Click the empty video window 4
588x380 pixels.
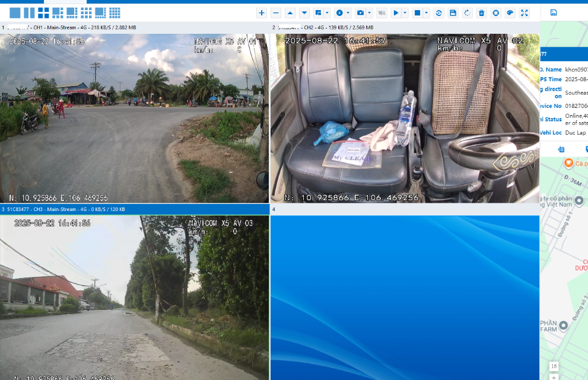pos(405,296)
